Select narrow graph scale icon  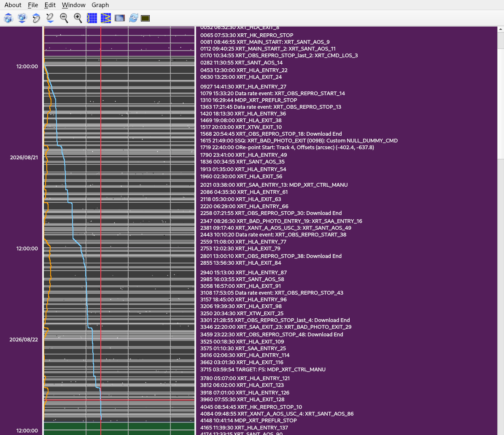[x=92, y=18]
